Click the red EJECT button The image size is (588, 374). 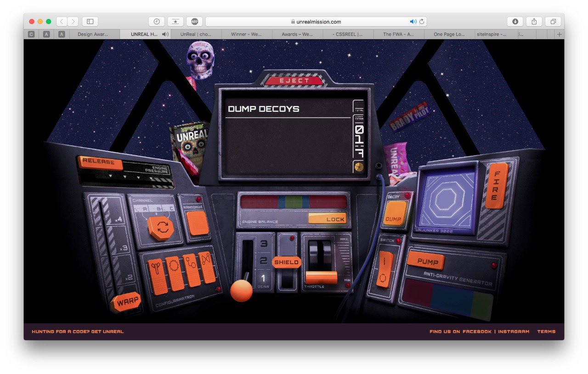(294, 80)
